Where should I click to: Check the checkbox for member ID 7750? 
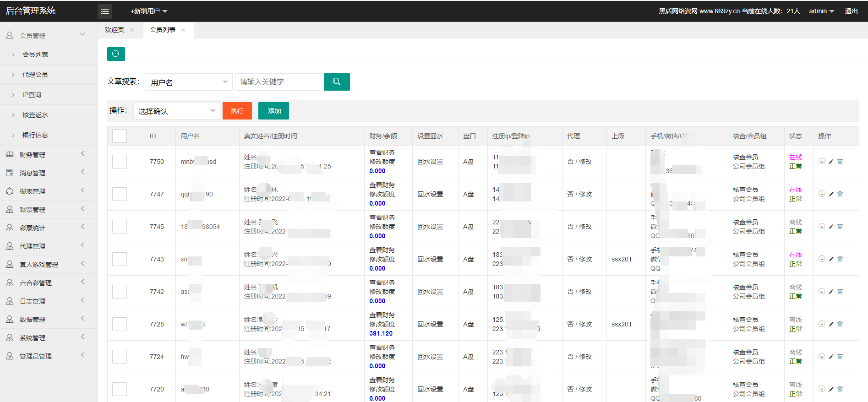click(120, 162)
